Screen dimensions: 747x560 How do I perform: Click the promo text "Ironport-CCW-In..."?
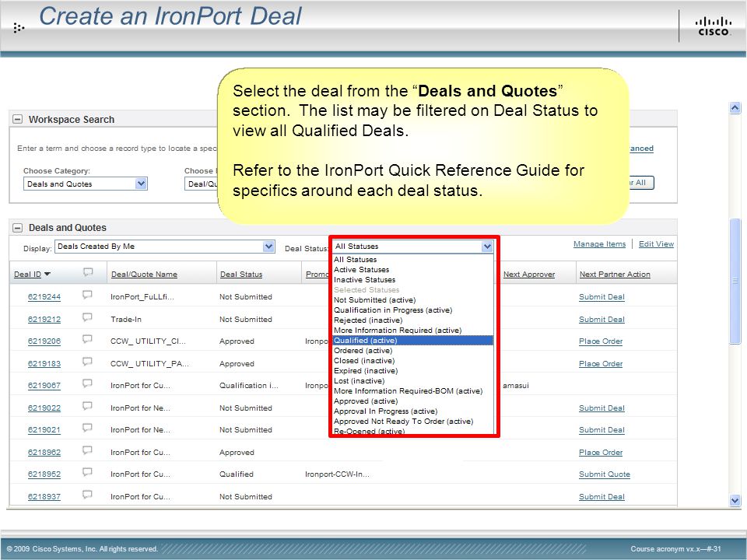[x=337, y=474]
